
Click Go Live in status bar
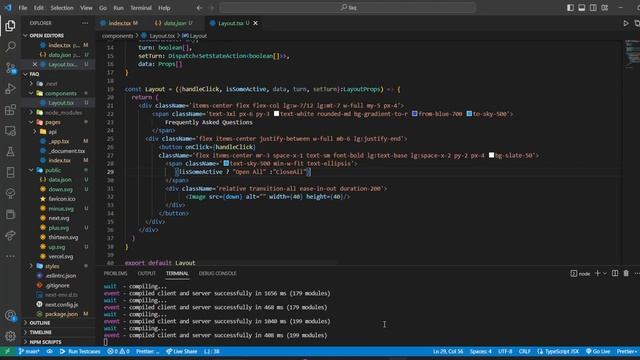coord(598,351)
